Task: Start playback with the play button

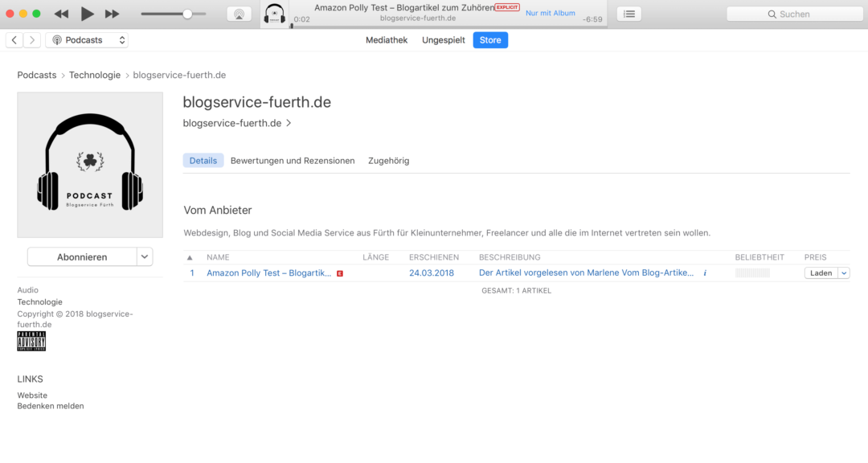Action: [87, 13]
